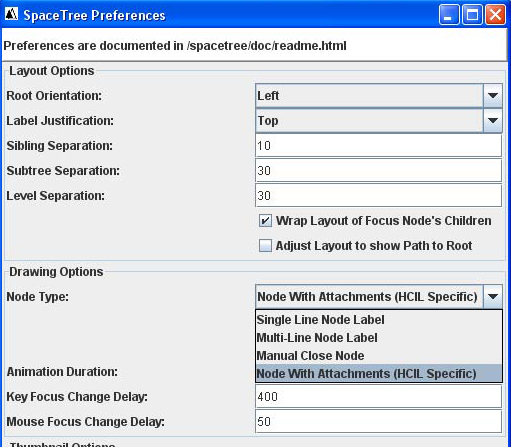Click the Level Separation field
This screenshot has width=511, height=447.
(378, 196)
